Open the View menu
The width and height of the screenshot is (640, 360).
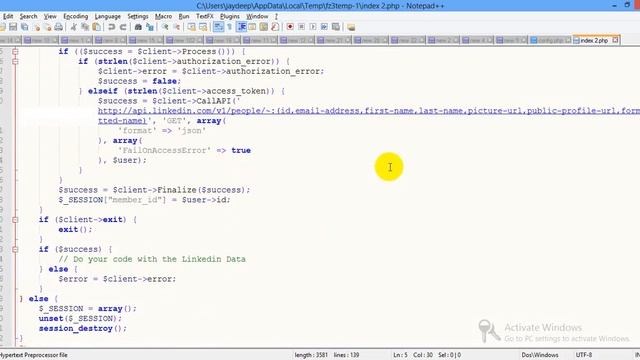(50, 16)
